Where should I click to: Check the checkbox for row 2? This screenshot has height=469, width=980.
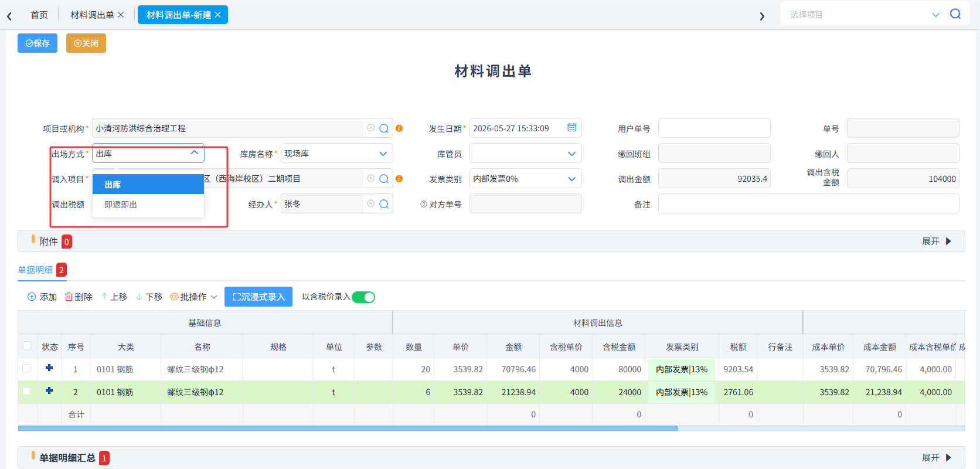[x=26, y=391]
